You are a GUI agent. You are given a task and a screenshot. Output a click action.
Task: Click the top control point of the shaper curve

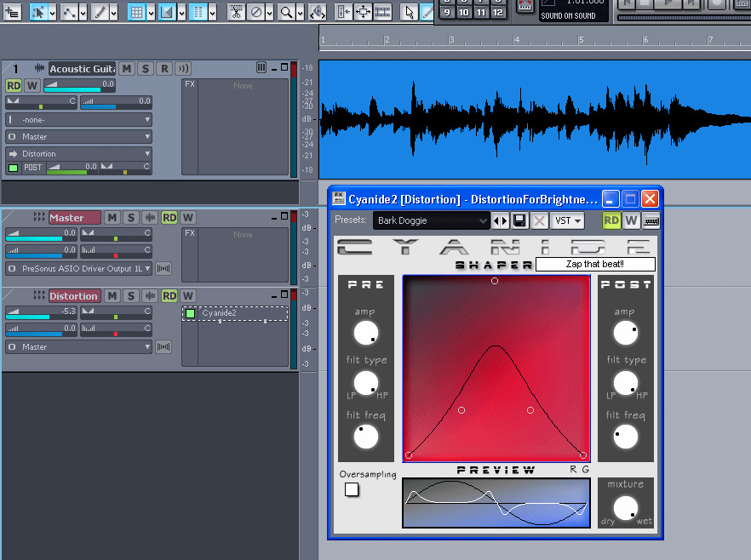[495, 280]
